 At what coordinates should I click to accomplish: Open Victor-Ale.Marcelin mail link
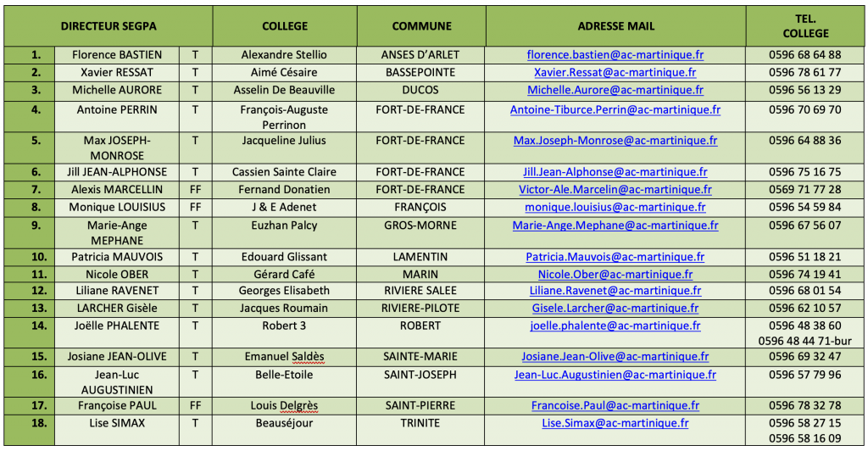pyautogui.click(x=615, y=190)
